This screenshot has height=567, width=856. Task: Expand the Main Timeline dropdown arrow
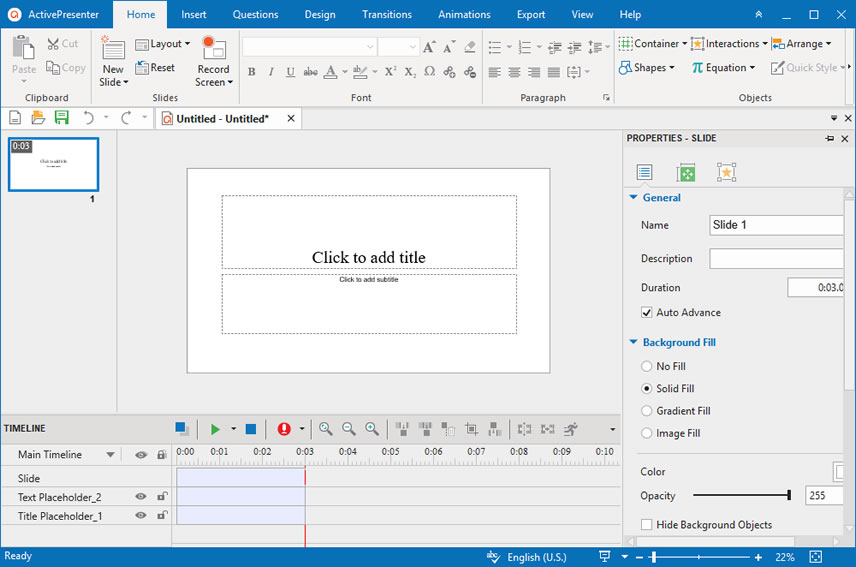click(x=110, y=455)
